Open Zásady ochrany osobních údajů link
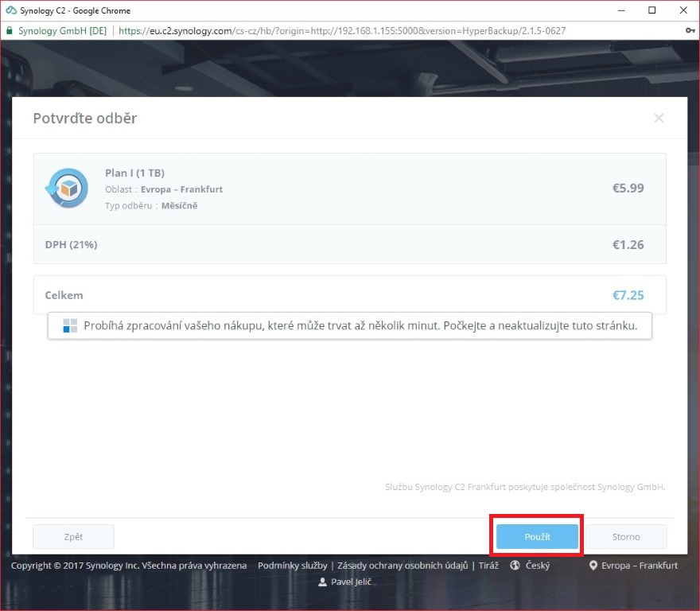700x611 pixels. (x=402, y=566)
